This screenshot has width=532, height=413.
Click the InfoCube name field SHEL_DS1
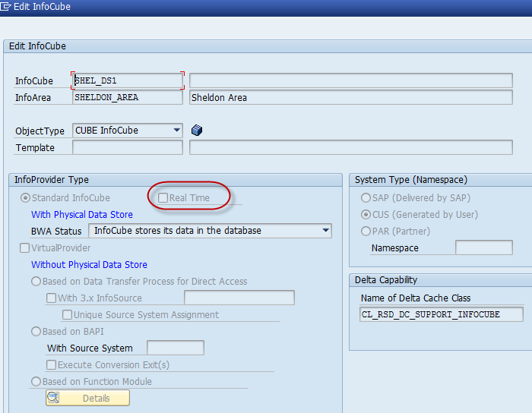click(x=128, y=80)
